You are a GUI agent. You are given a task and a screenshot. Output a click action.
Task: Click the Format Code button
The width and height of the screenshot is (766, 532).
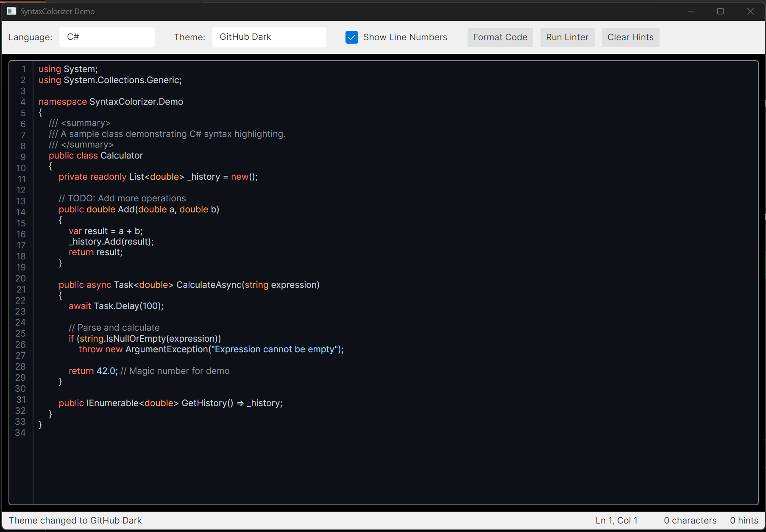point(500,37)
